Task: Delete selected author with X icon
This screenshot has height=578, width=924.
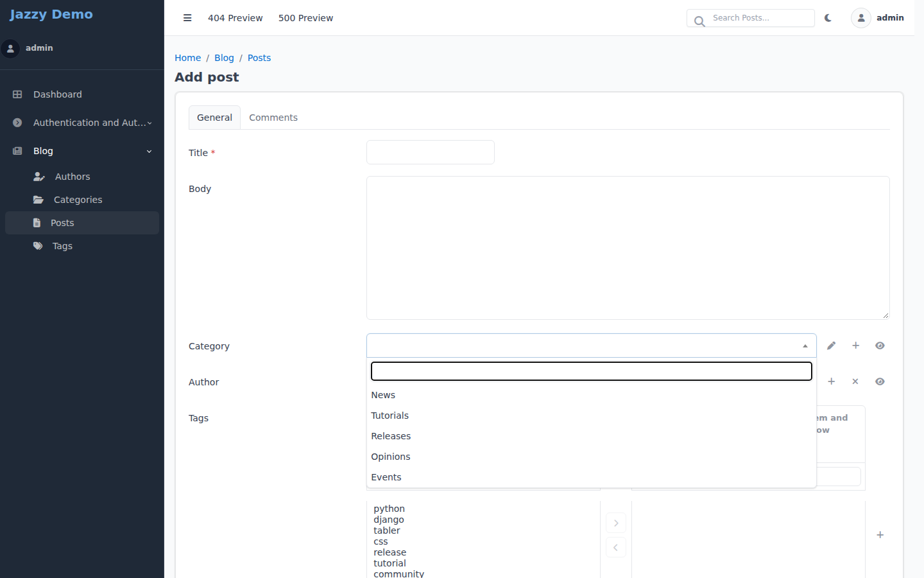Action: click(x=855, y=381)
